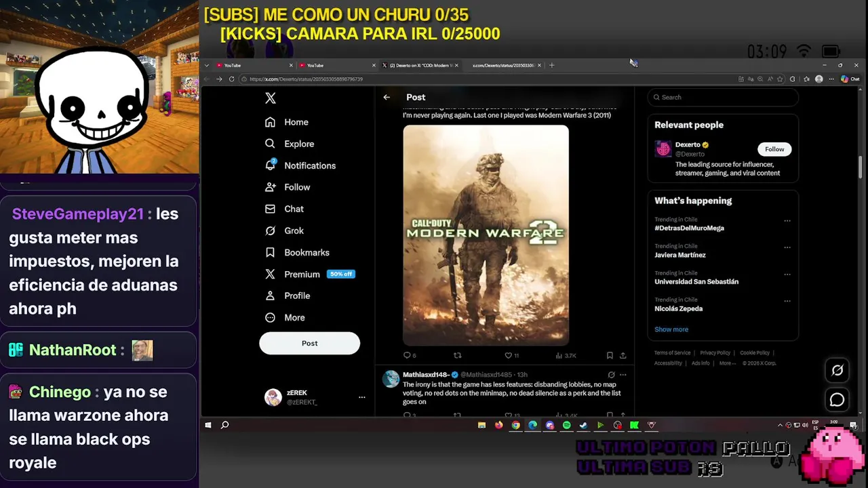Open Grok in the X sidebar

(284, 230)
